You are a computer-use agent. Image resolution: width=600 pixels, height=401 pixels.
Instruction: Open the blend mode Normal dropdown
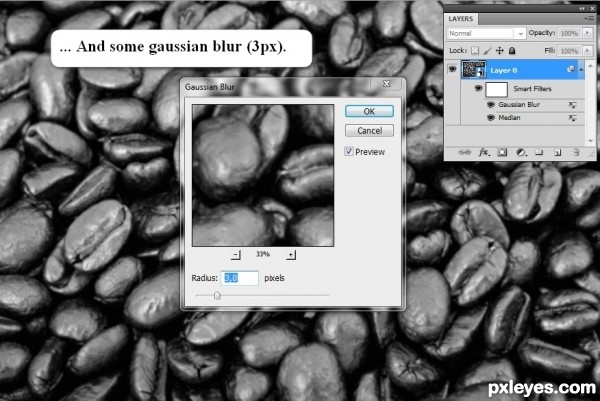click(x=486, y=33)
